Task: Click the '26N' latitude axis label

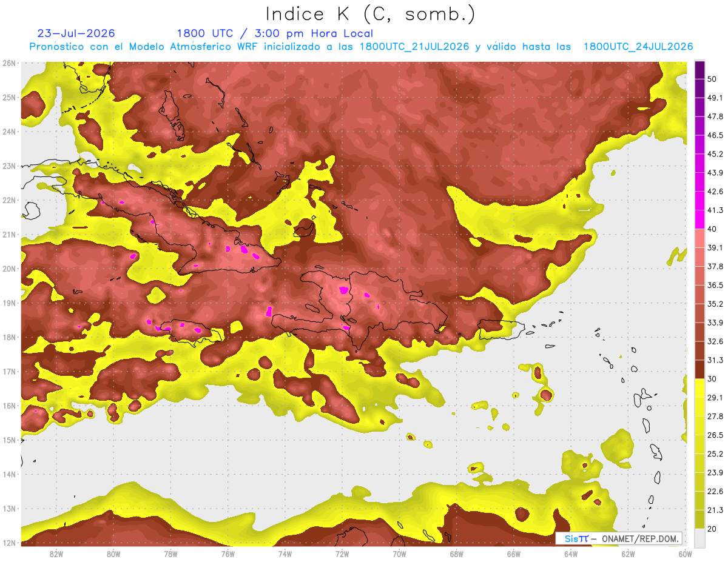Action: coord(9,63)
